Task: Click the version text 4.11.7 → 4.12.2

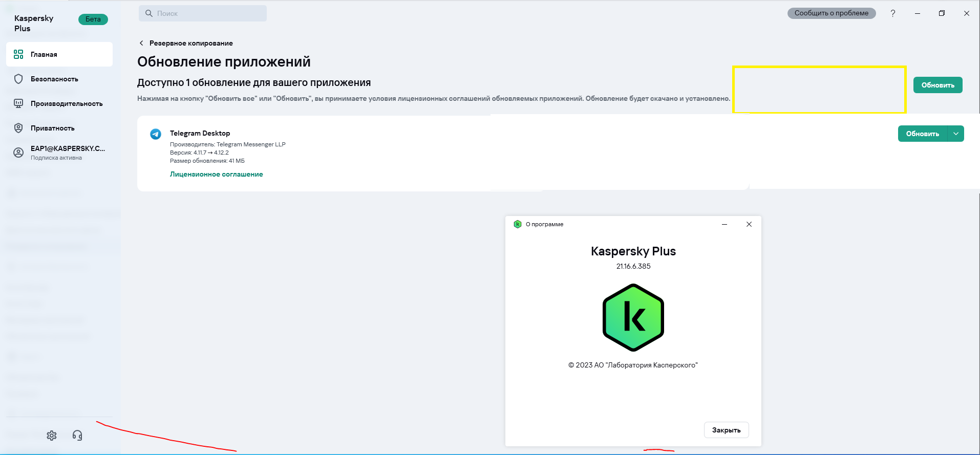Action: [200, 153]
